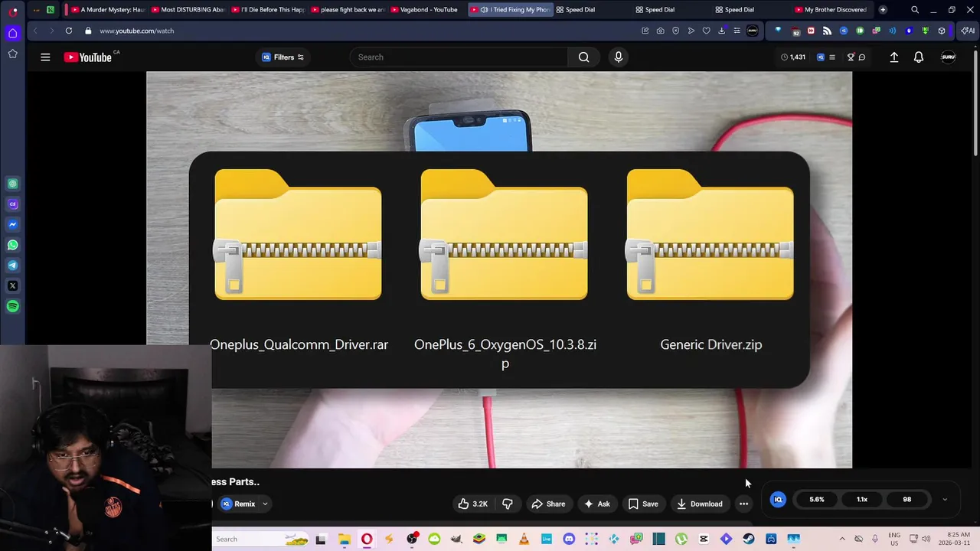The width and height of the screenshot is (980, 551).
Task: Switch to 'I'll Die Before This Happ' tab
Action: point(268,10)
